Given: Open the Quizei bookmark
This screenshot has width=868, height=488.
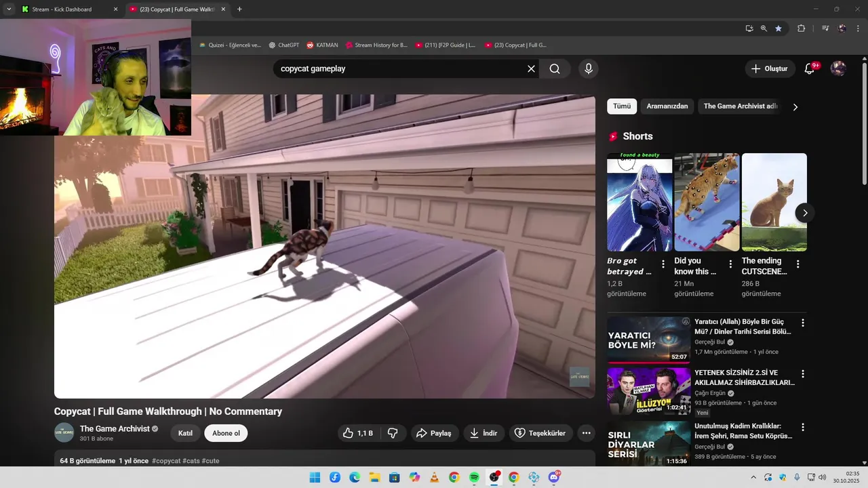Looking at the screenshot, I should (230, 45).
